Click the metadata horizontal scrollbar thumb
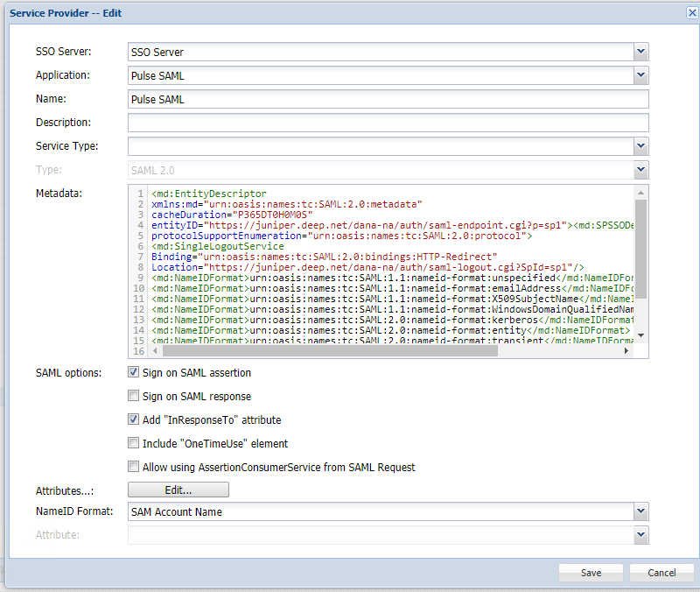Screen dimensions: 700x592 [x=324, y=351]
